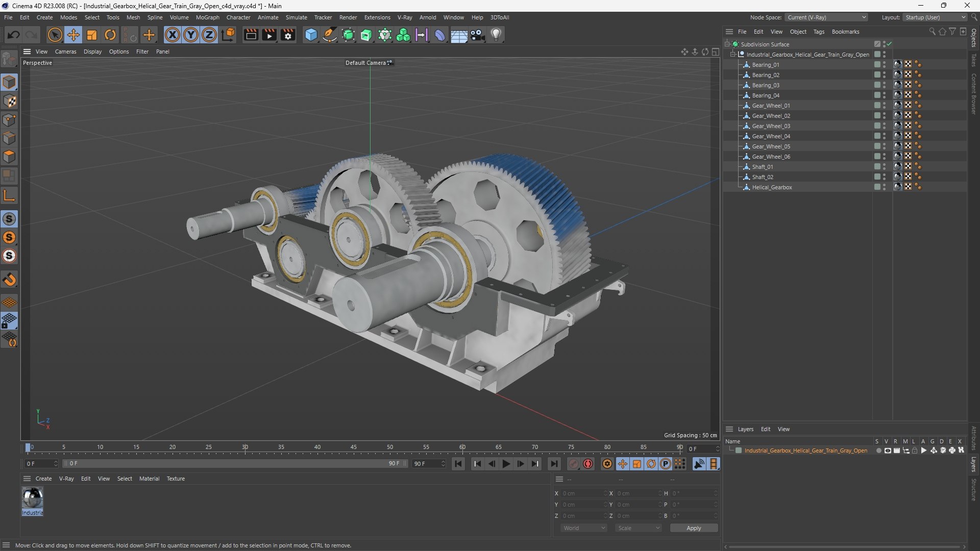Click frame 45 on the timeline
The width and height of the screenshot is (980, 551).
(x=354, y=447)
